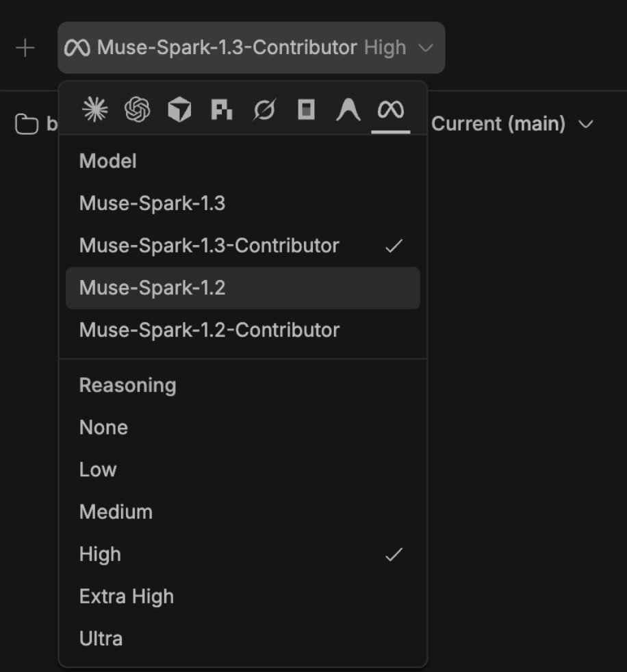Click the Meta logo in the model button

[77, 48]
